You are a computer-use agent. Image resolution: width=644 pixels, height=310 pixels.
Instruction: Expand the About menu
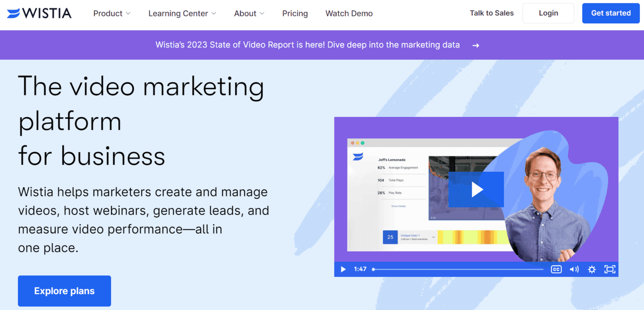tap(249, 13)
